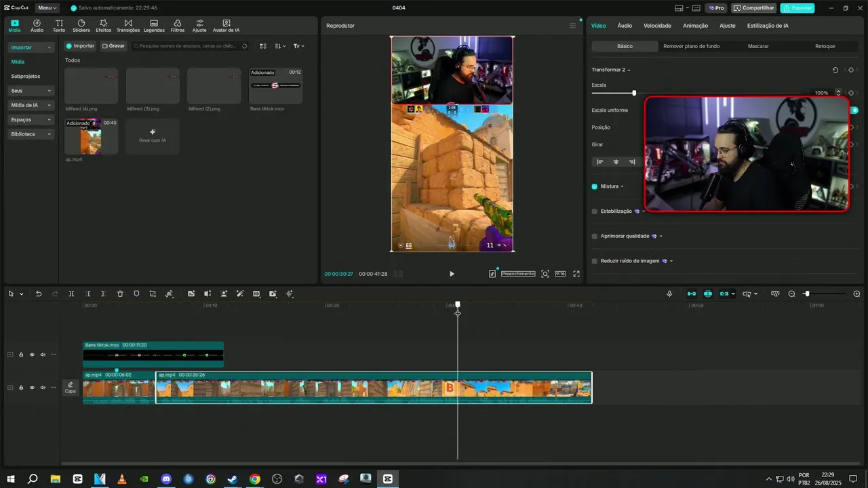Image resolution: width=868 pixels, height=488 pixels.
Task: Click the Importar media button
Action: coord(80,46)
